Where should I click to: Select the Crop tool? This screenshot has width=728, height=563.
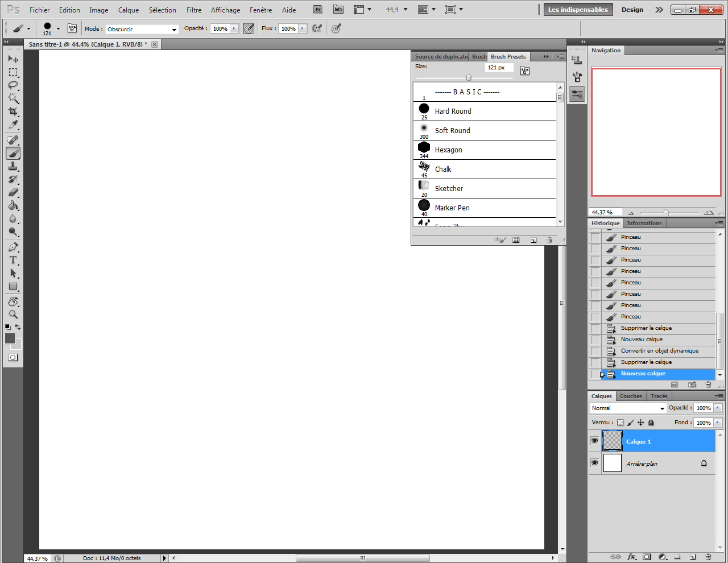pyautogui.click(x=13, y=111)
